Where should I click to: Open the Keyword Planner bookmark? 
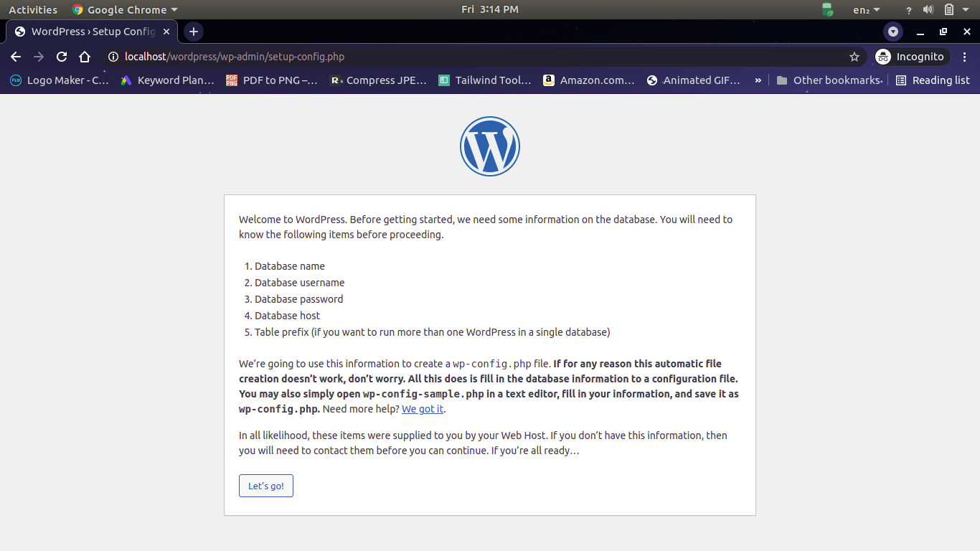click(x=167, y=80)
